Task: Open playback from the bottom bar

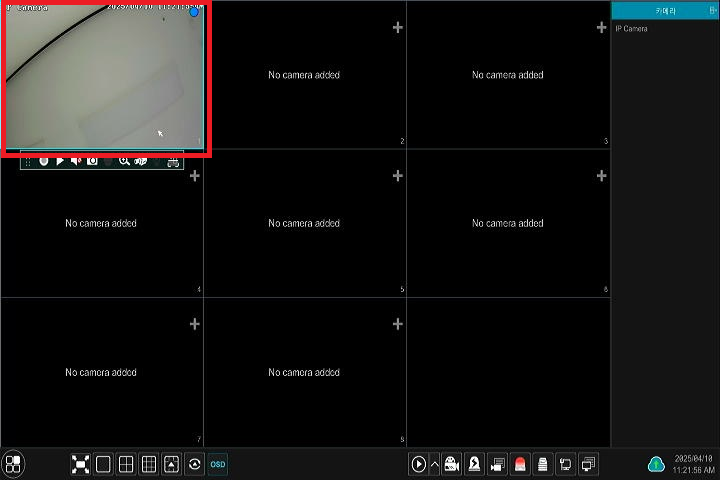Action: tap(418, 464)
